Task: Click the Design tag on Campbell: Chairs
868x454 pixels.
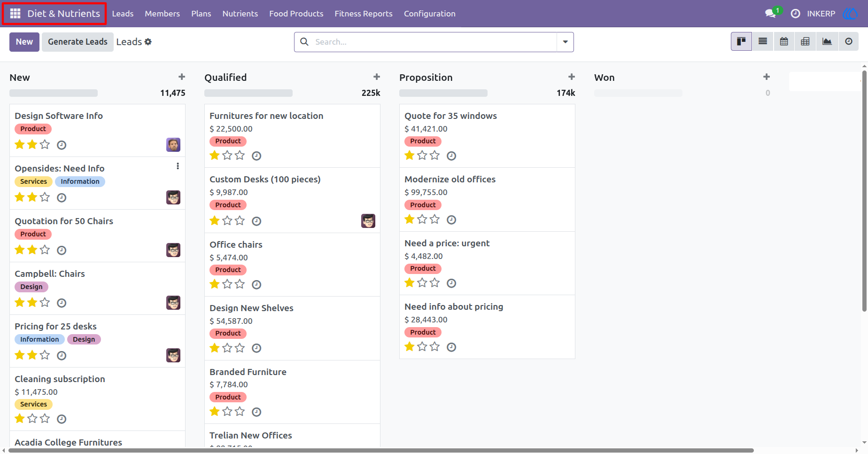Action: 31,287
